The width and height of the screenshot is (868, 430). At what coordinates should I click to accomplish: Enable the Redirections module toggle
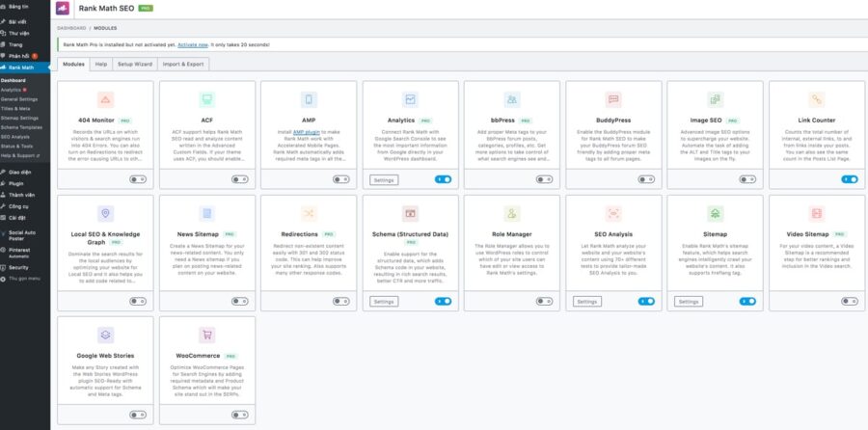tap(341, 301)
